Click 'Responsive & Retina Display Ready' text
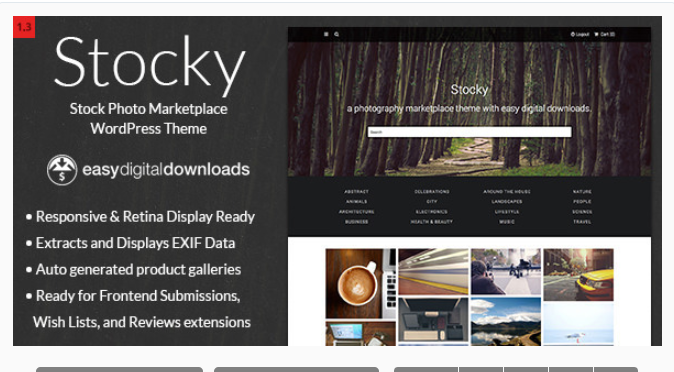This screenshot has width=674, height=372. tap(145, 217)
